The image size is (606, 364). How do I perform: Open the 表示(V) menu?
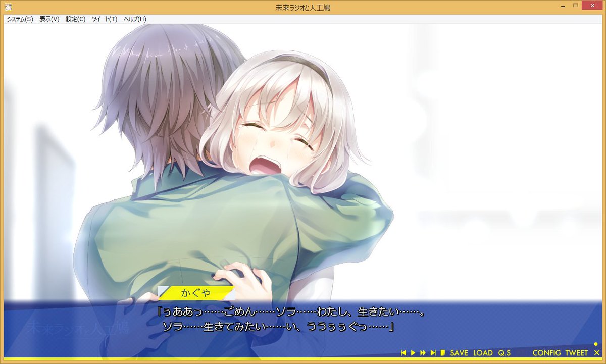49,19
